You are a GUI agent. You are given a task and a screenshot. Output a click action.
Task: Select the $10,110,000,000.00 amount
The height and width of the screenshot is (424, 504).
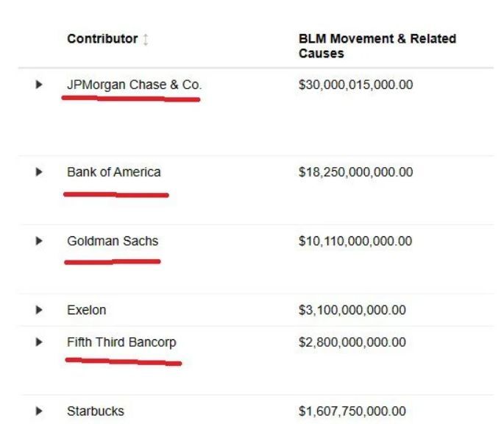pyautogui.click(x=355, y=241)
